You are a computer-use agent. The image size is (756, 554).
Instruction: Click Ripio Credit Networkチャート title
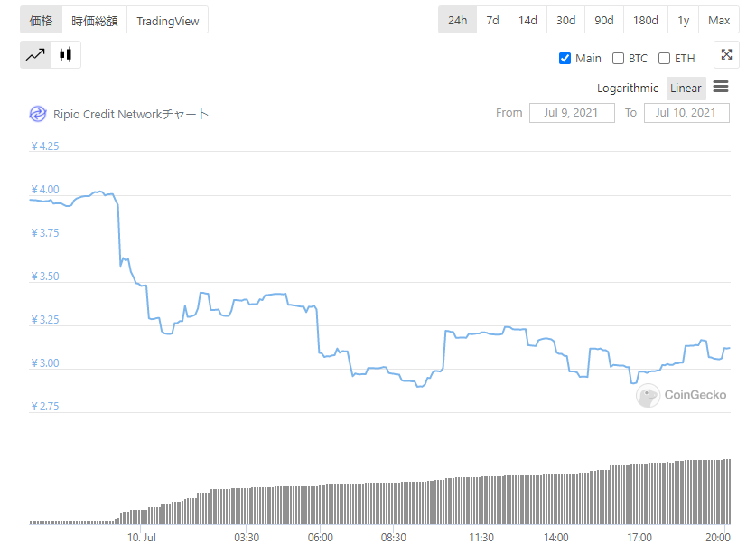[131, 115]
